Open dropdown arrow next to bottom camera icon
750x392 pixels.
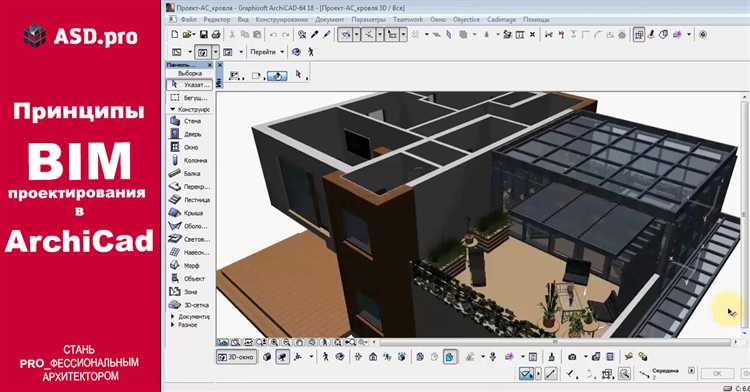tap(585, 357)
